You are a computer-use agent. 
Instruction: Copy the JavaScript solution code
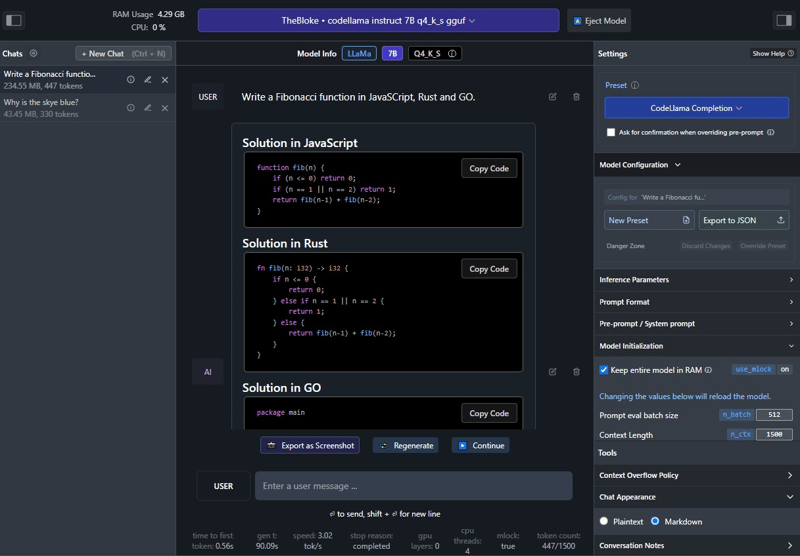(x=489, y=168)
